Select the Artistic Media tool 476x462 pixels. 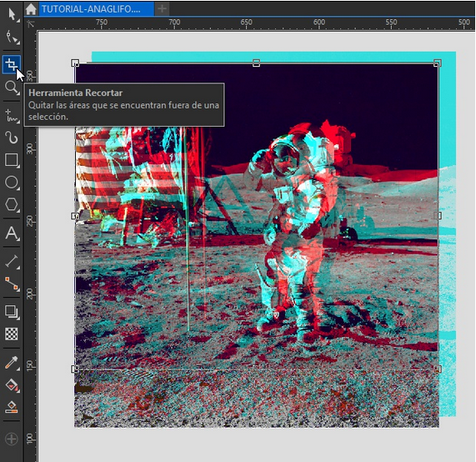12,138
